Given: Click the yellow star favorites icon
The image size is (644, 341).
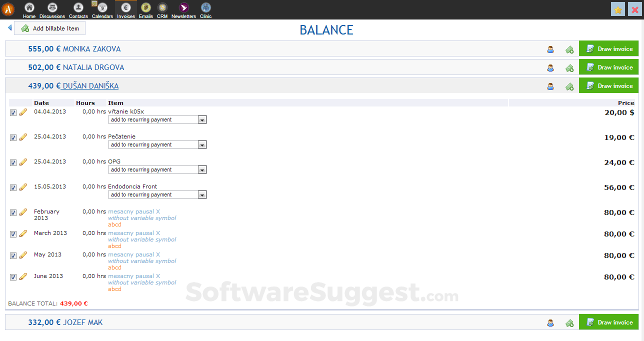Looking at the screenshot, I should point(618,9).
